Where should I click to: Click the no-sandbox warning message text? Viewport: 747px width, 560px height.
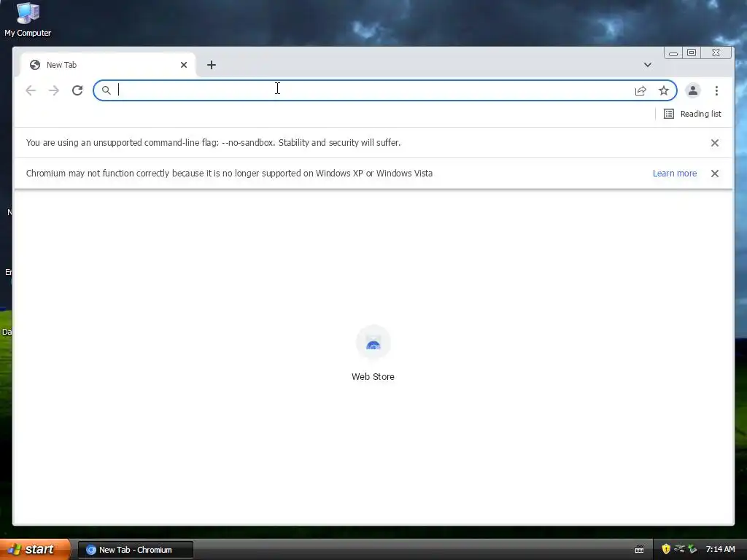214,143
